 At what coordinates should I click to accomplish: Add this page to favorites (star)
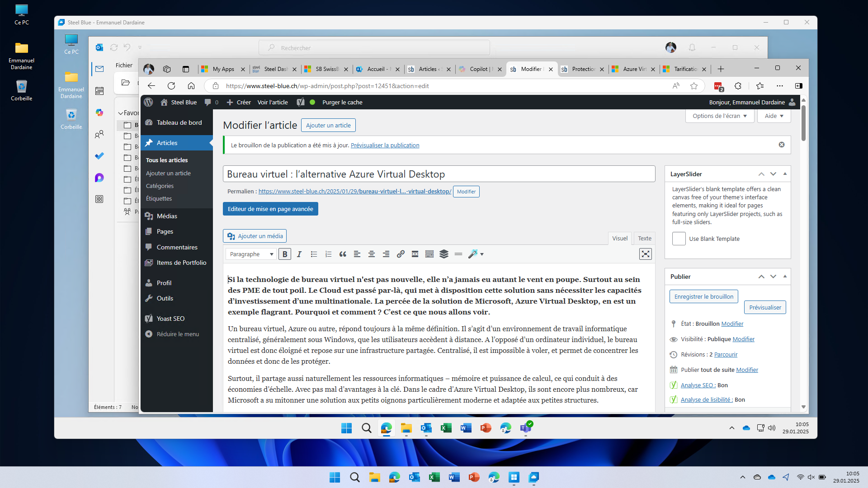694,86
